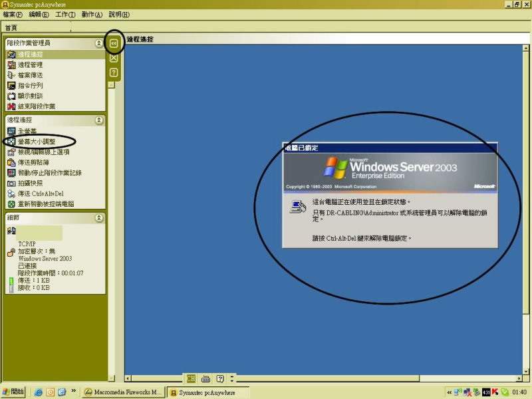Launch Internet Explorer from the quick launch
The height and width of the screenshot is (399, 532).
click(x=39, y=392)
